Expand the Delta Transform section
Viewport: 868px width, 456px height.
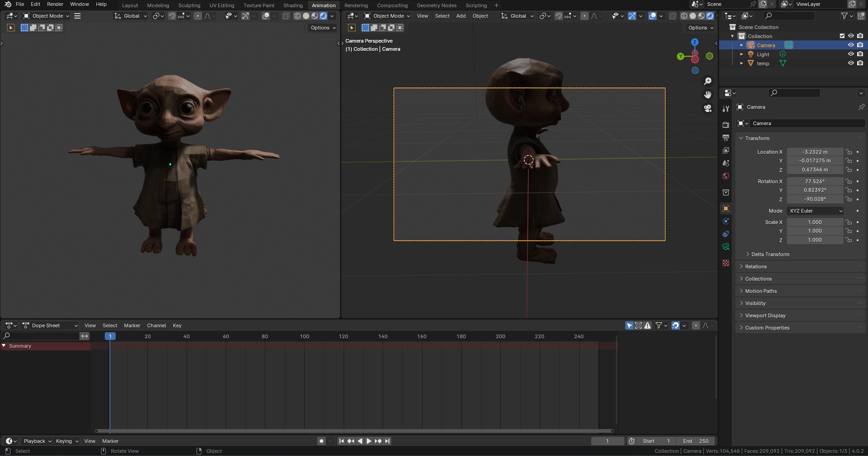[x=770, y=254]
